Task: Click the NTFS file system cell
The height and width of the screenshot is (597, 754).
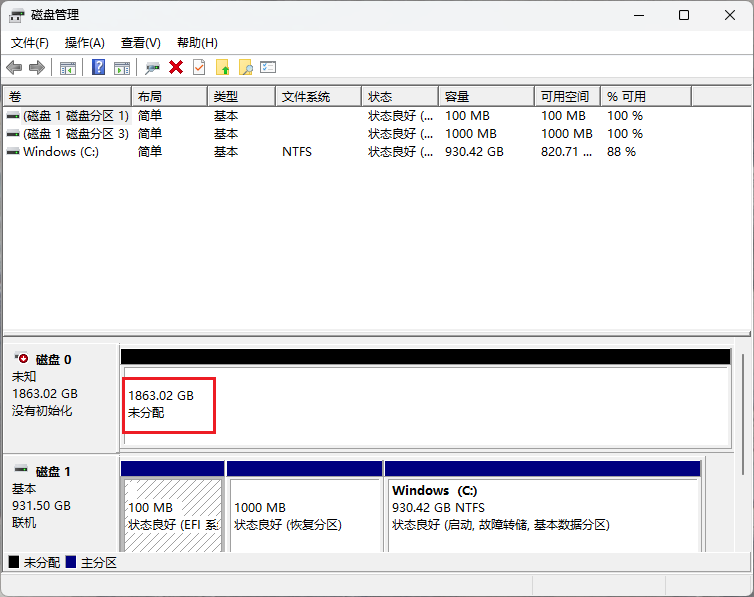Action: [297, 152]
